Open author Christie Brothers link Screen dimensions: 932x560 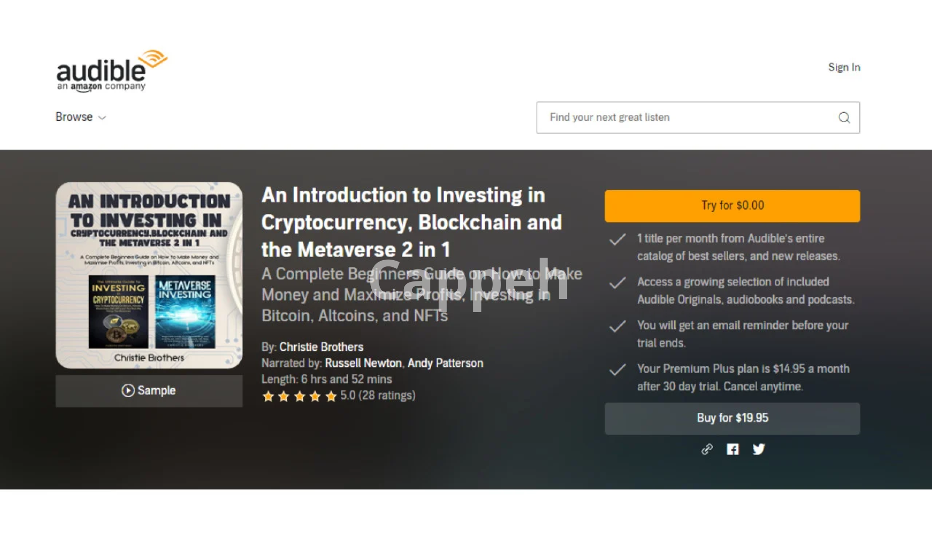[321, 347]
